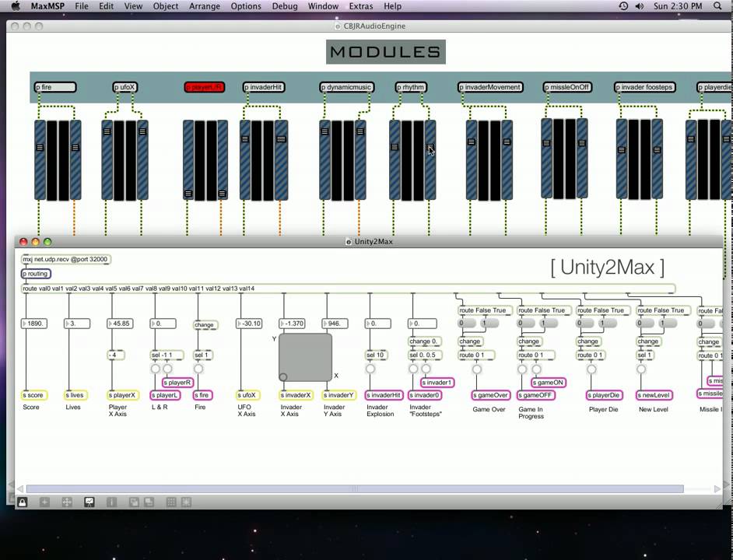Click the bang button above s invader1
The height and width of the screenshot is (560, 733).
pyautogui.click(x=426, y=369)
